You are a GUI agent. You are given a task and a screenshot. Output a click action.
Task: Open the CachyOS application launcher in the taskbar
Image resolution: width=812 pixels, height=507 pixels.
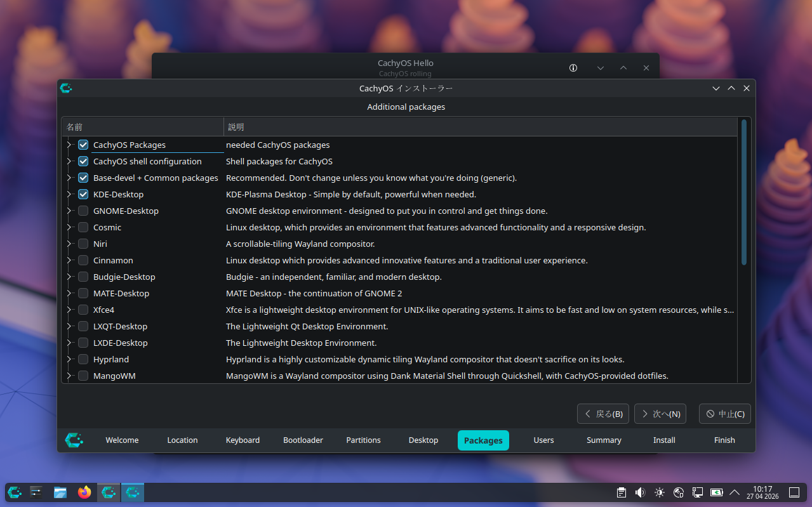click(x=15, y=492)
